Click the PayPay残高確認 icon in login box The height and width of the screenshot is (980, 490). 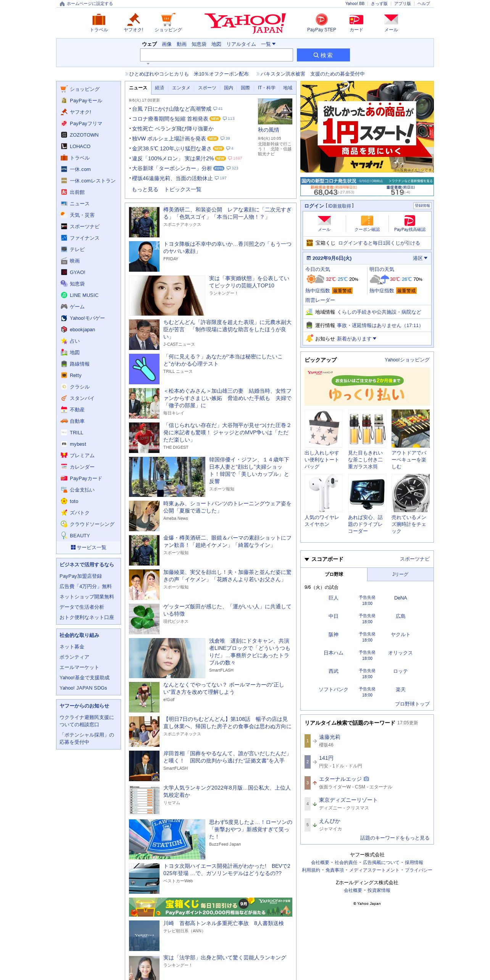click(x=409, y=221)
